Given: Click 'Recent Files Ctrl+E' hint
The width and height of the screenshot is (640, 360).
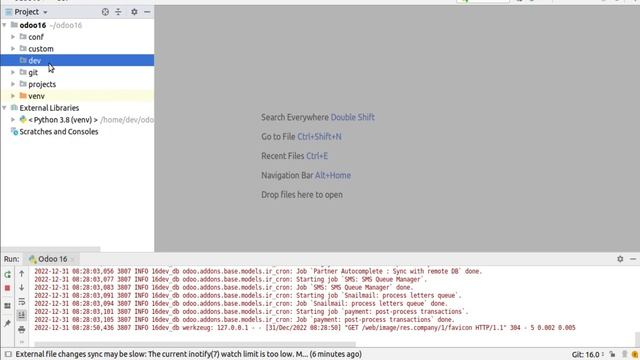Looking at the screenshot, I should click(x=294, y=156).
